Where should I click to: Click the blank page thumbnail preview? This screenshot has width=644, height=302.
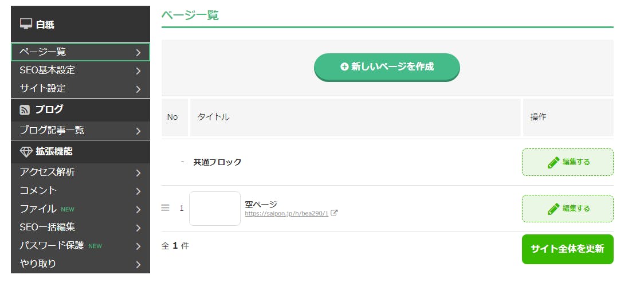click(x=215, y=209)
